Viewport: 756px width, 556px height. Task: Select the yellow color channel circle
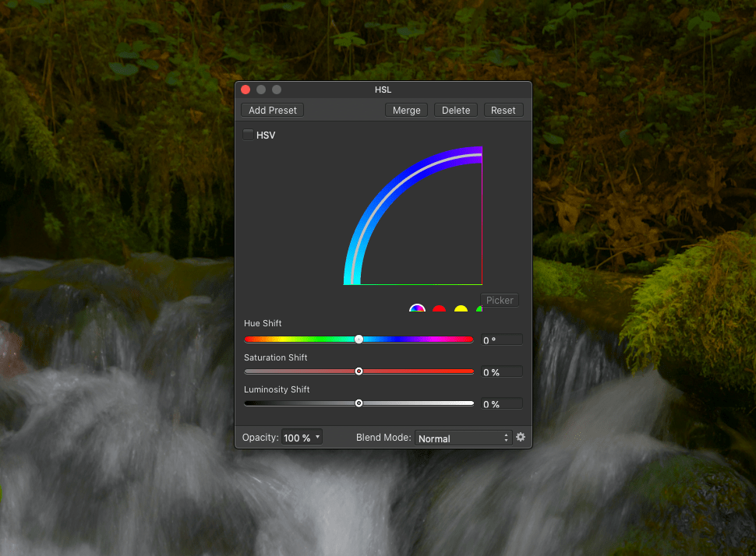(x=461, y=308)
